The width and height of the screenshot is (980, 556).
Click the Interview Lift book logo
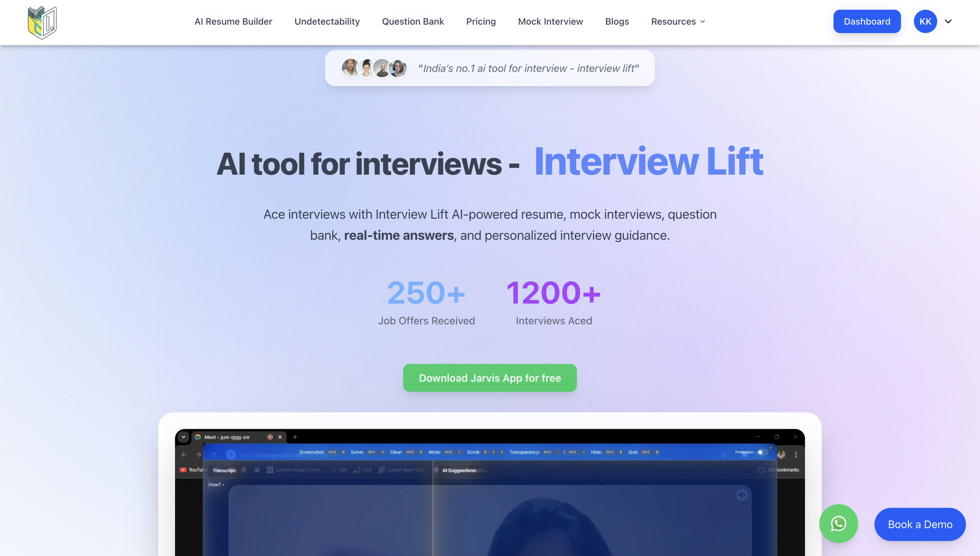[42, 22]
